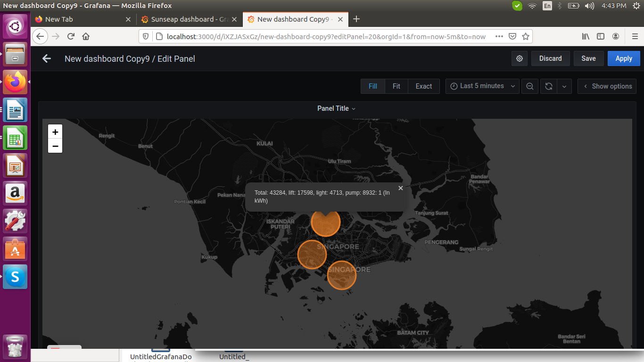Discard the panel edits

click(550, 58)
